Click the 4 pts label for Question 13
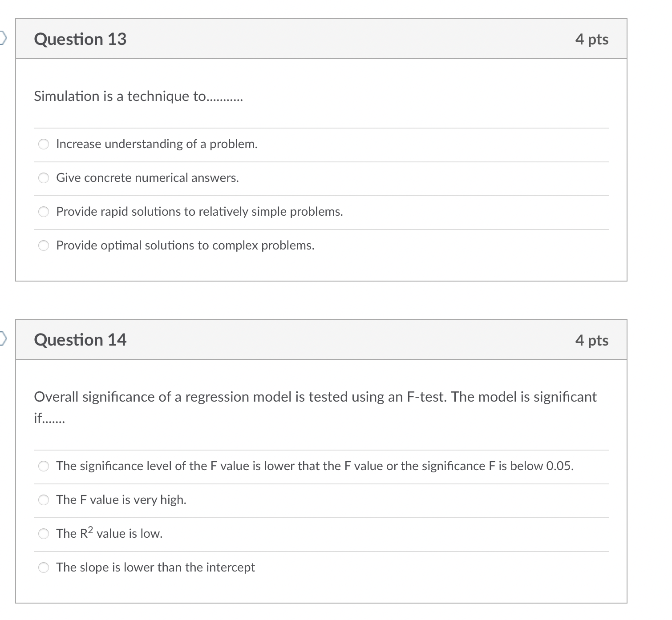This screenshot has width=672, height=620. coord(592,39)
